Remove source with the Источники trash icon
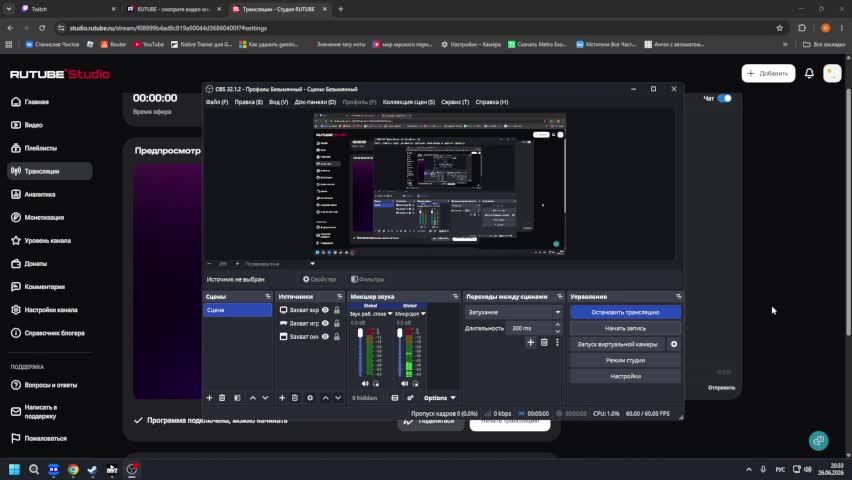This screenshot has width=852, height=480. [295, 398]
